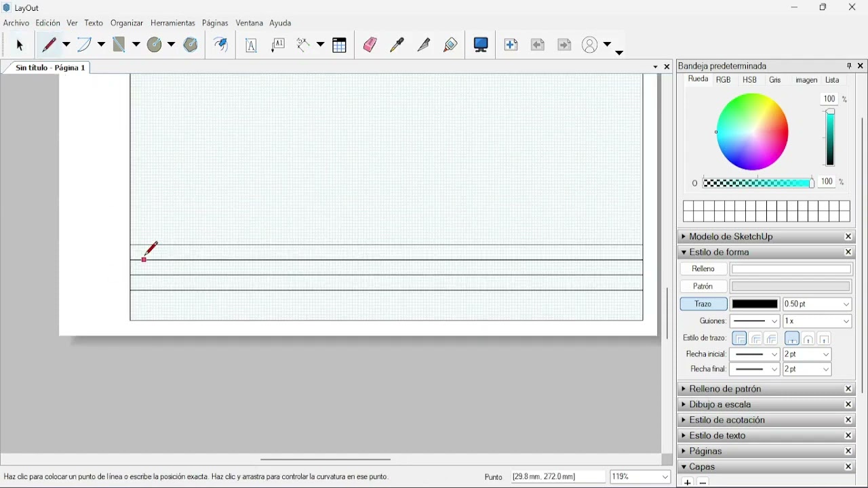Go to next page arrow
Viewport: 868px width, 488px height.
pos(565,45)
